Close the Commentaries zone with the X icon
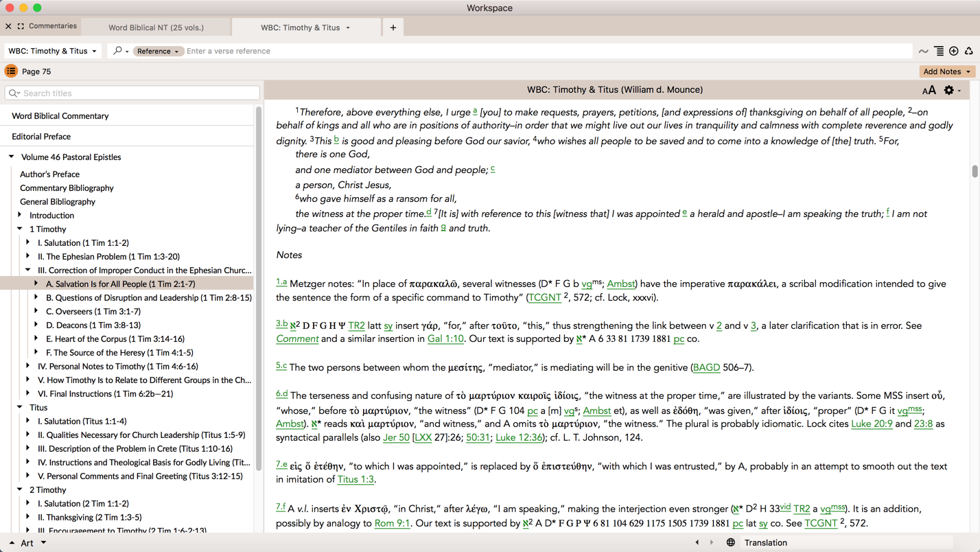980x552 pixels. tap(8, 26)
